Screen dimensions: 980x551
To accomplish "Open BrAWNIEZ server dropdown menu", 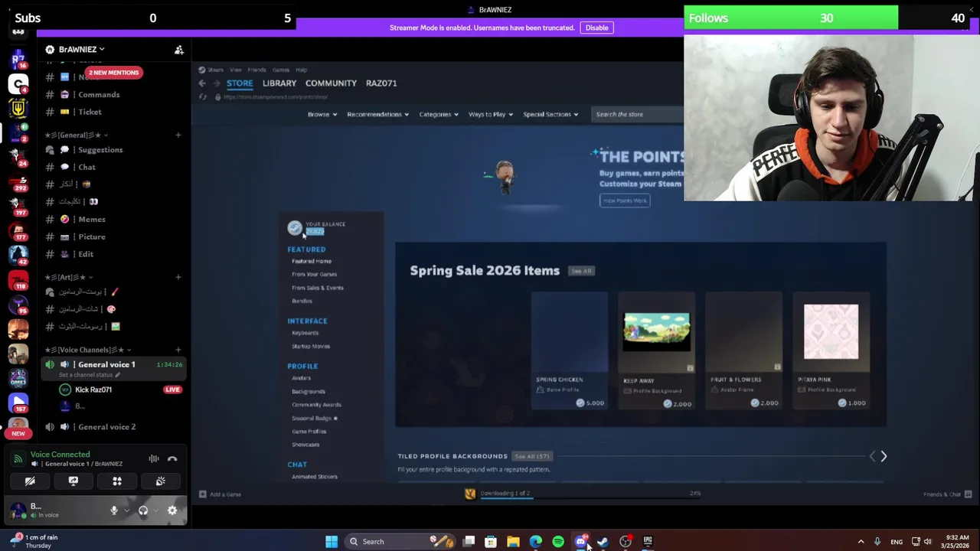I will (81, 50).
